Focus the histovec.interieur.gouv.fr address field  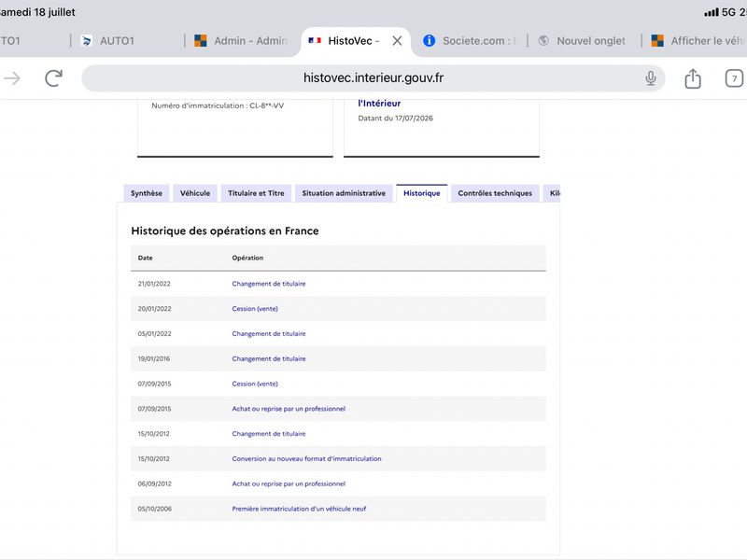[373, 78]
